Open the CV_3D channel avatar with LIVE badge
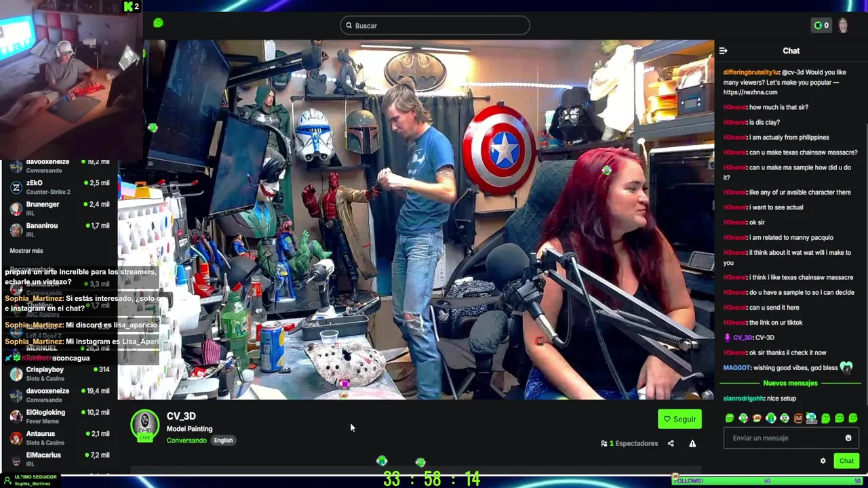 (144, 426)
